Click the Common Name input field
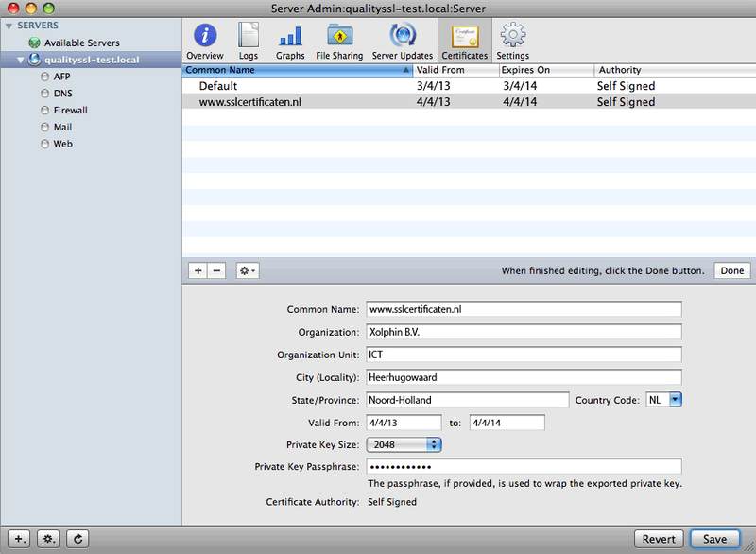Screen dimensions: 756x554 524,309
